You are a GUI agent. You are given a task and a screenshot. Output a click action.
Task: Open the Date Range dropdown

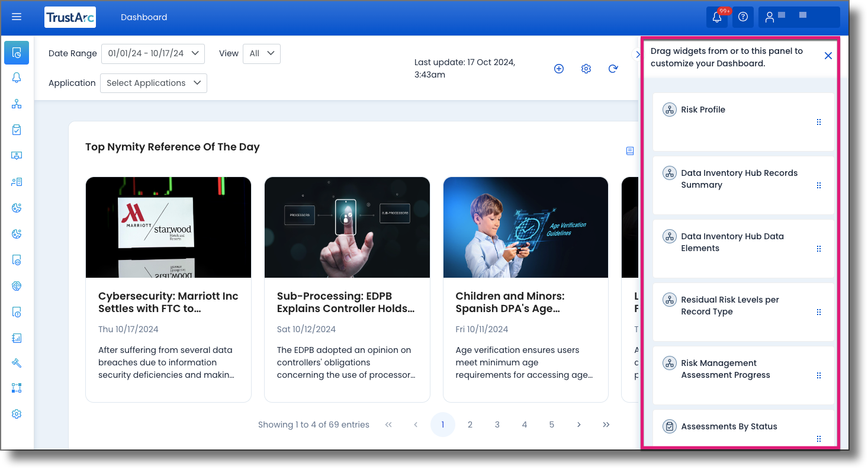[x=153, y=53]
